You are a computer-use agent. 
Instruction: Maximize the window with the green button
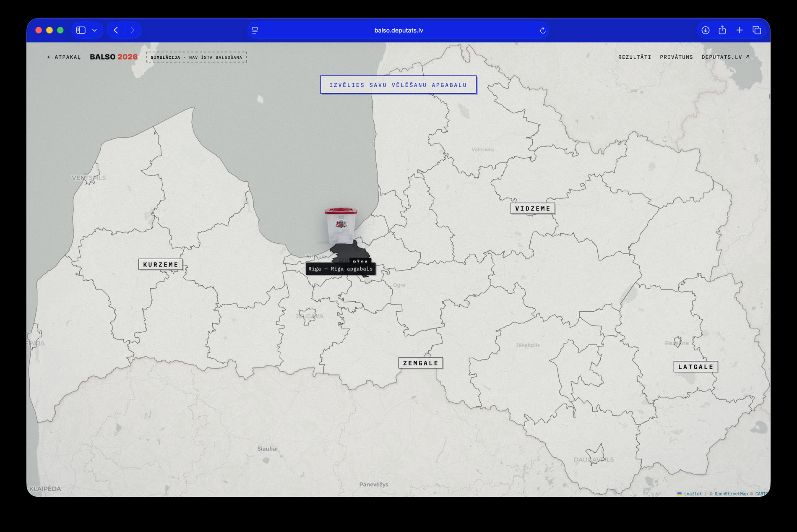60,30
